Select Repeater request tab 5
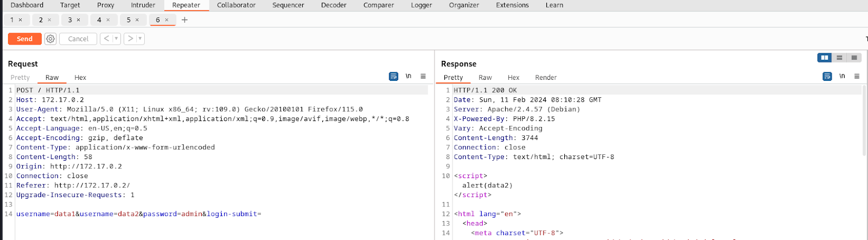Screen dimensions: 868x240 click(x=129, y=20)
